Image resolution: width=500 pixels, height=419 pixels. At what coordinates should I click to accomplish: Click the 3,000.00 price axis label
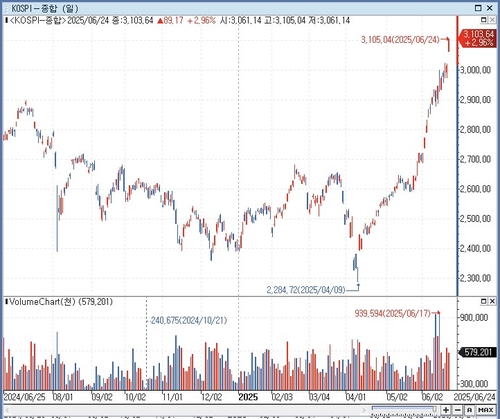tap(475, 70)
